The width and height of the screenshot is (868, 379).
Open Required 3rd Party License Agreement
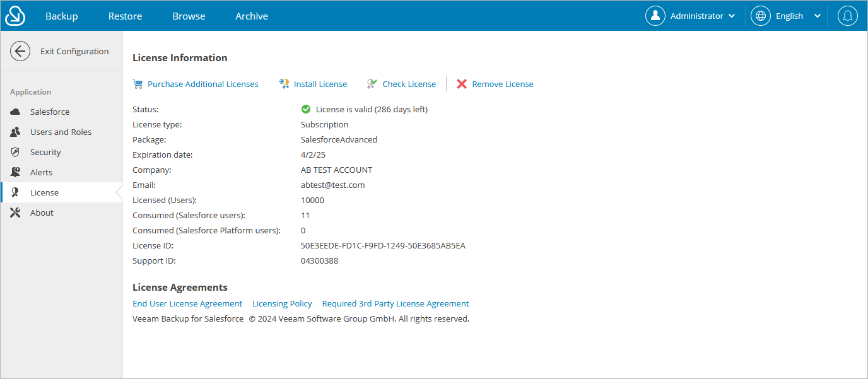click(396, 303)
